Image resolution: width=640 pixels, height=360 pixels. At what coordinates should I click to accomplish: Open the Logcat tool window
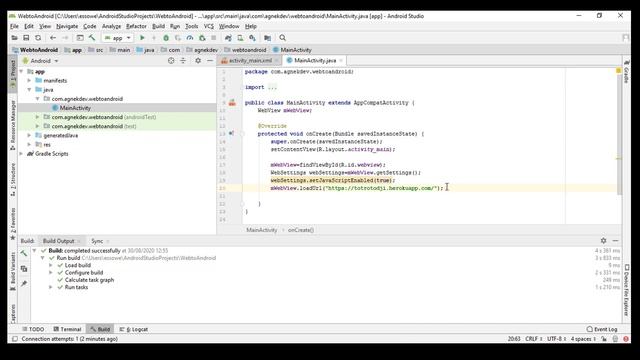[x=133, y=329]
